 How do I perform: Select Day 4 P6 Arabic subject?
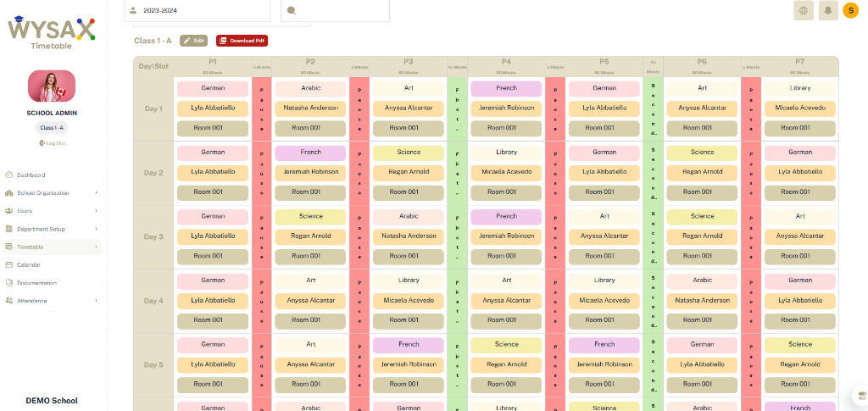click(702, 281)
